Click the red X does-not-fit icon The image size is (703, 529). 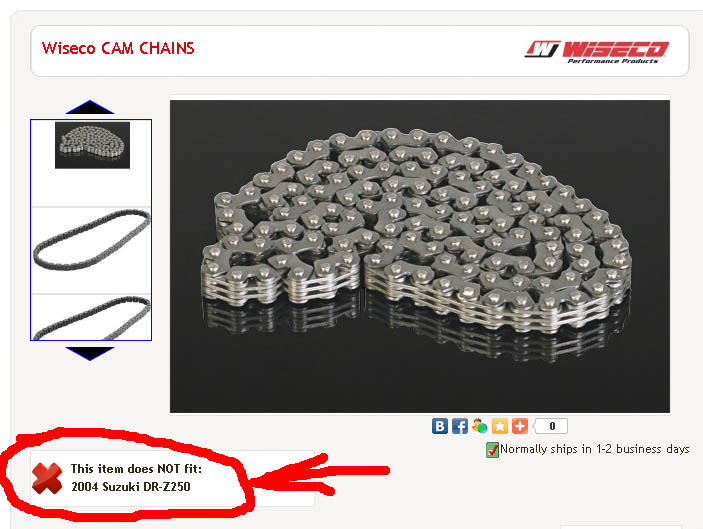[47, 478]
